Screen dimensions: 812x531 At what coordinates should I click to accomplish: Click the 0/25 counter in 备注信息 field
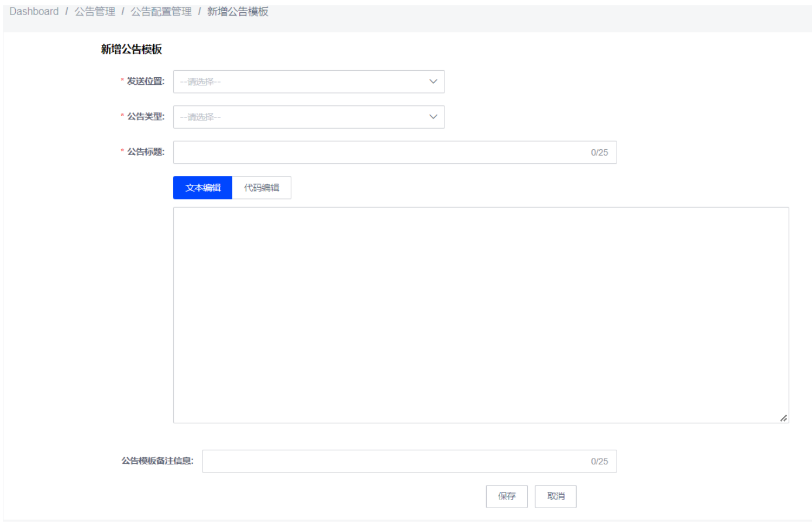(x=599, y=461)
